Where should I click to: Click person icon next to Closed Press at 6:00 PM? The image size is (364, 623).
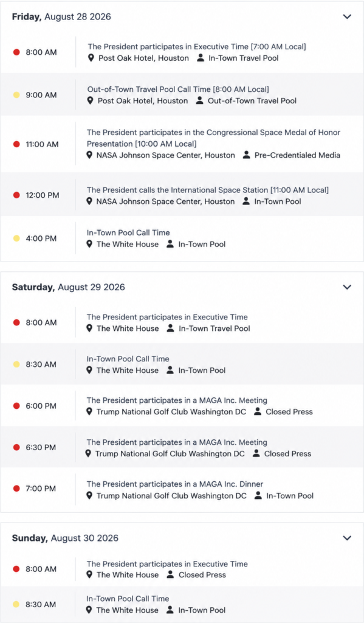pos(258,412)
